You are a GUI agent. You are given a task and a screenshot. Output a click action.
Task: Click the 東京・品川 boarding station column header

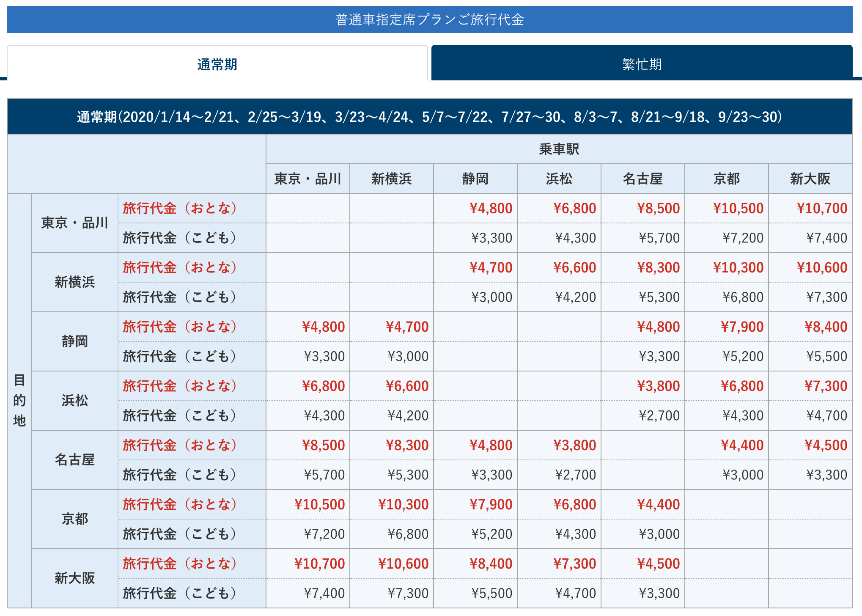[x=308, y=179]
